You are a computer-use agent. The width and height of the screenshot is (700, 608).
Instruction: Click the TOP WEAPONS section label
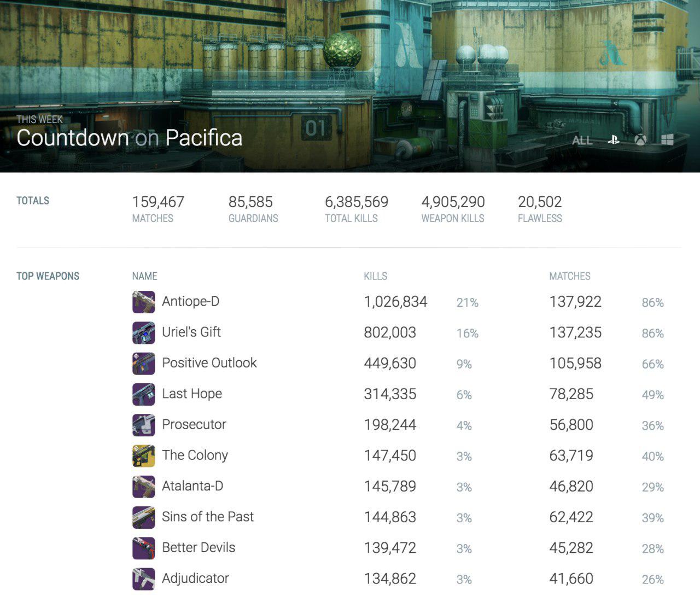click(x=48, y=276)
